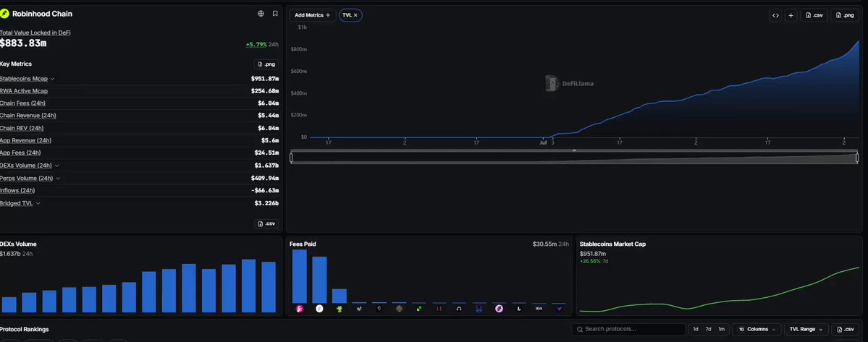Click the $30.55m fees paid total
868x342 pixels.
click(x=544, y=244)
